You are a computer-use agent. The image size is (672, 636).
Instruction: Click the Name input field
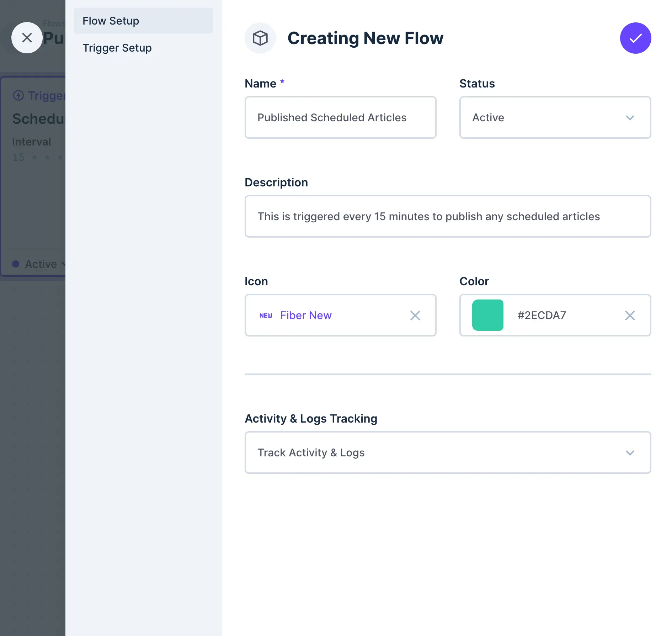click(340, 118)
